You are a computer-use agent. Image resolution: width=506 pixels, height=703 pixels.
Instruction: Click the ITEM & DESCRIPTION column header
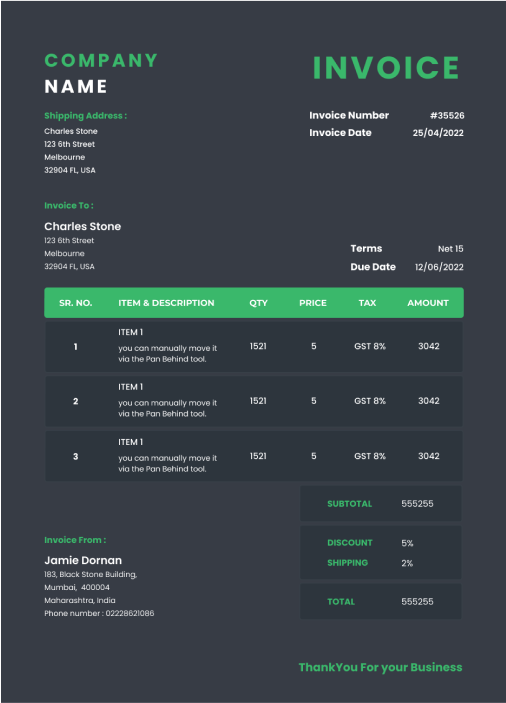point(166,303)
